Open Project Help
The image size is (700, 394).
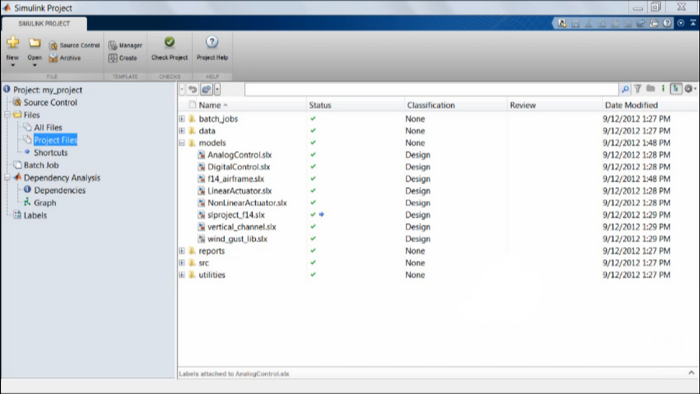pyautogui.click(x=212, y=49)
